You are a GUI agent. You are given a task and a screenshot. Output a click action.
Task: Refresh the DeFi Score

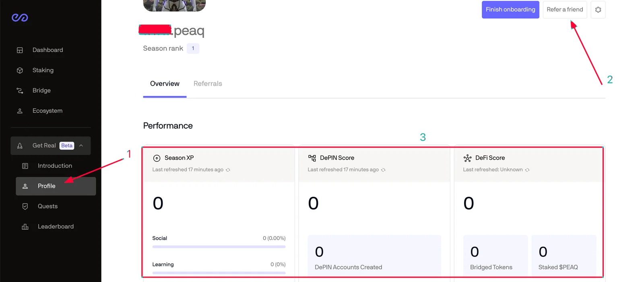tap(527, 170)
